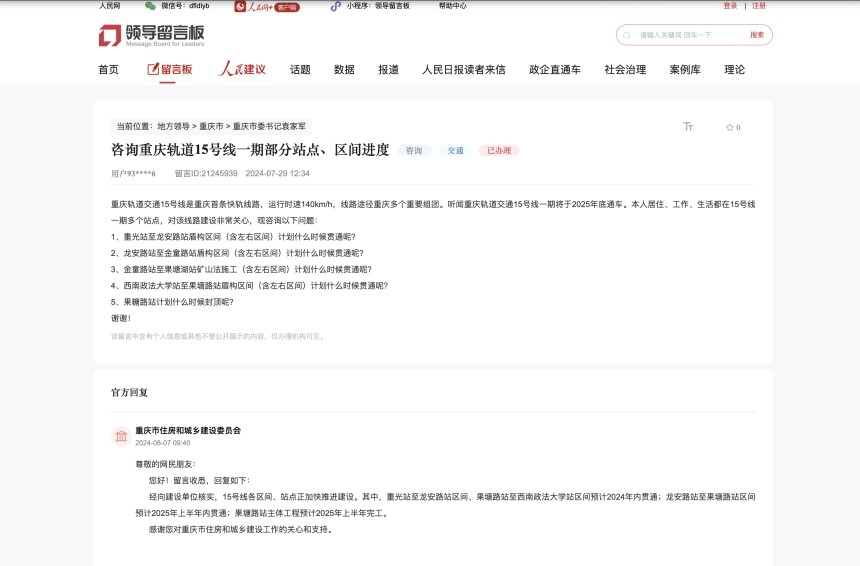Open the 首页 nav tab

point(109,70)
